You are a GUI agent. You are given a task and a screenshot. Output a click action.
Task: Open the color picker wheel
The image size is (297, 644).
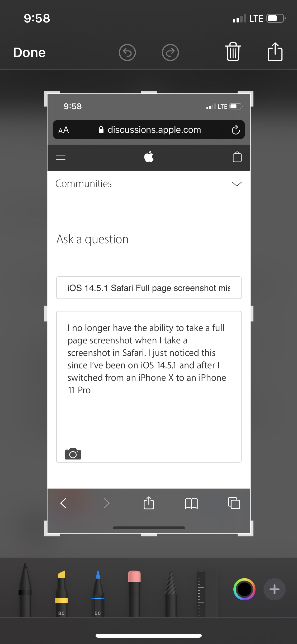coord(244,589)
